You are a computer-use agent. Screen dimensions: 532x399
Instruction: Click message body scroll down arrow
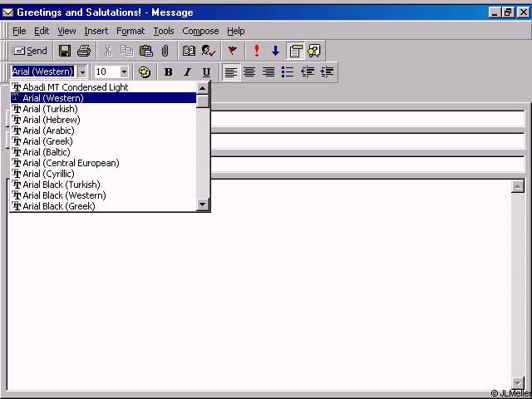pyautogui.click(x=517, y=383)
